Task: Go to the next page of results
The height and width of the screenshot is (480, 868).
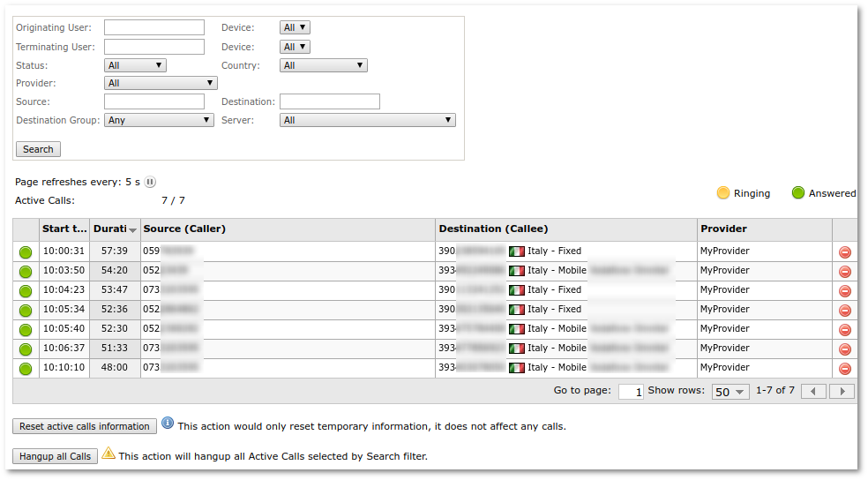Action: tap(842, 391)
